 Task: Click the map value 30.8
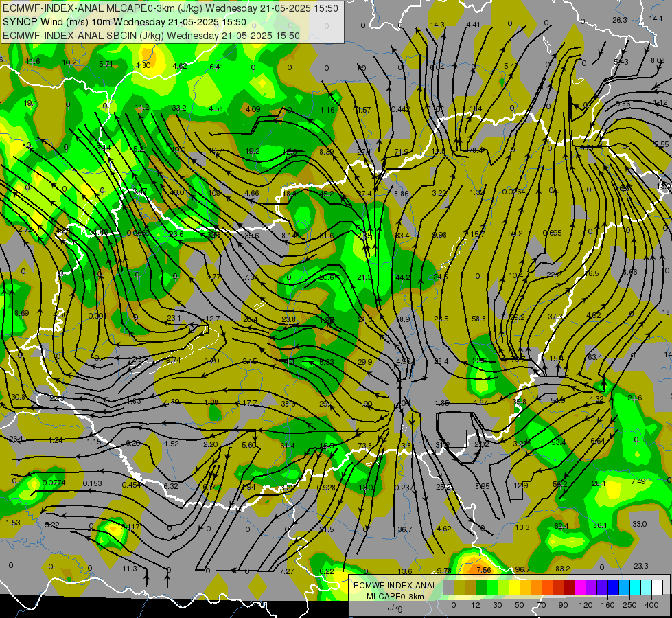coord(18,397)
